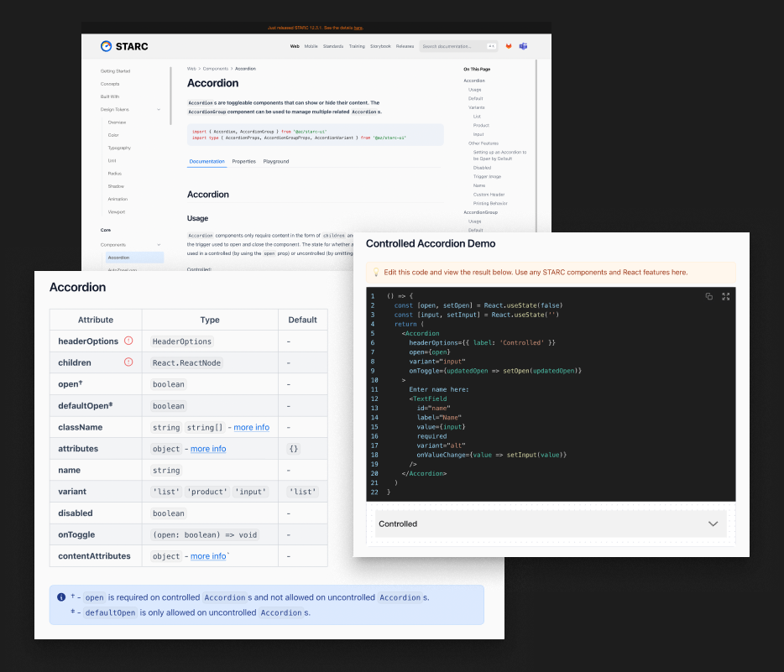Open the Radius design token page
Image resolution: width=784 pixels, height=672 pixels.
[114, 174]
